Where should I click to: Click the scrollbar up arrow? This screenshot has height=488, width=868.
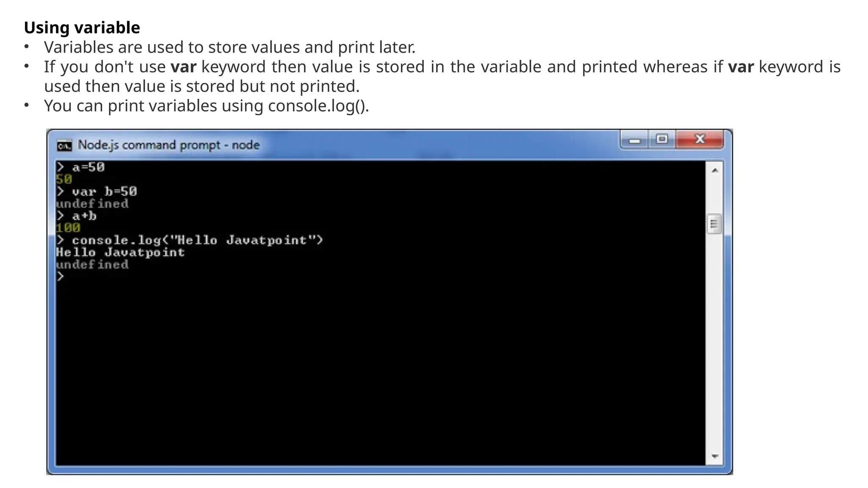click(715, 170)
